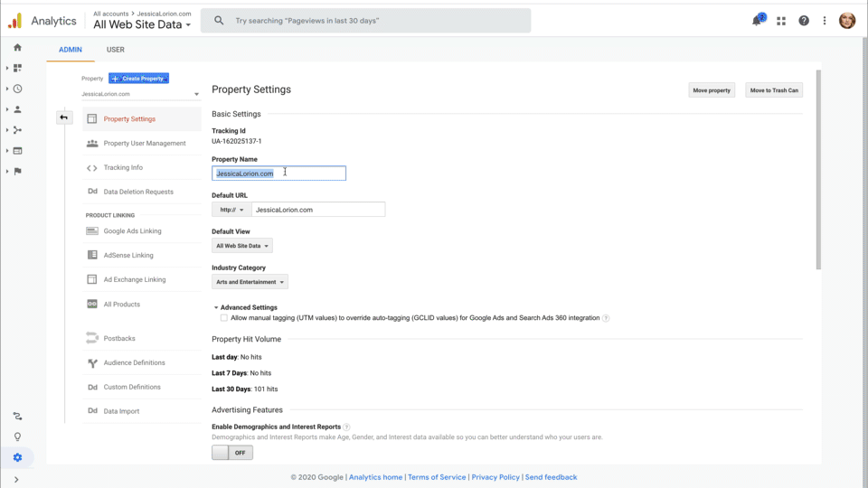This screenshot has height=488, width=868.
Task: Click the search bar input
Action: [366, 21]
